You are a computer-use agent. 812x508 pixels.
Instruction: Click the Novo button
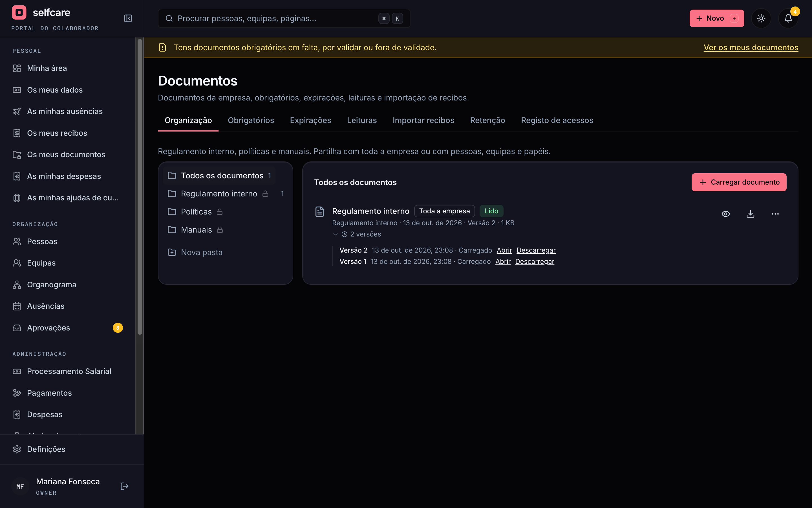coord(717,18)
